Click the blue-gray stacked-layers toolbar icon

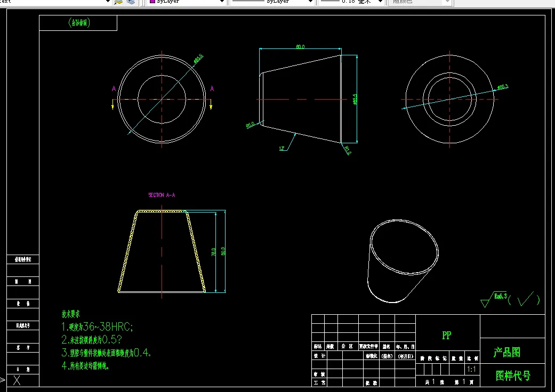pos(131,2)
